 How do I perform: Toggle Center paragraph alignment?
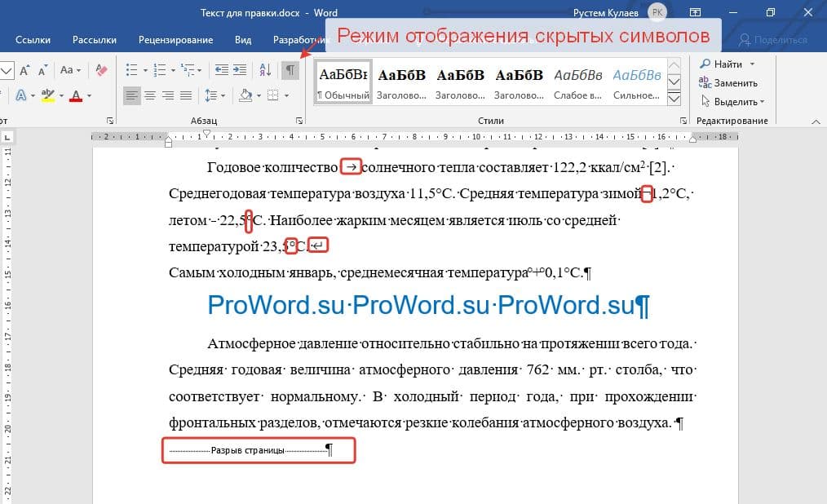tap(150, 95)
